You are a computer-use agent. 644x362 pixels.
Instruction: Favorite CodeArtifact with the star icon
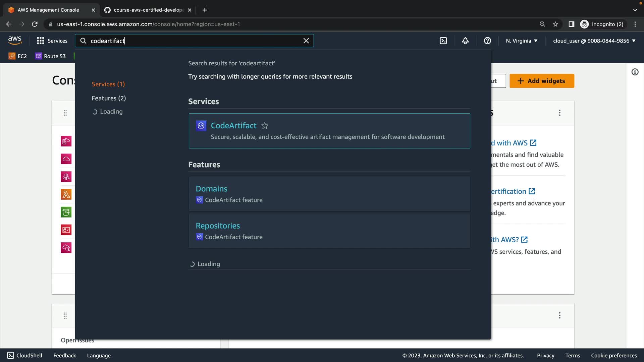point(265,126)
